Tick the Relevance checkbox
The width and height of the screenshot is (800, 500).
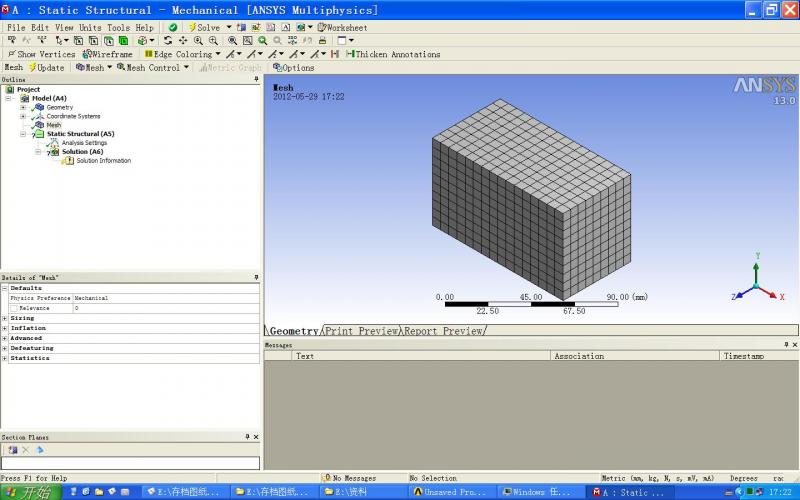(x=14, y=308)
